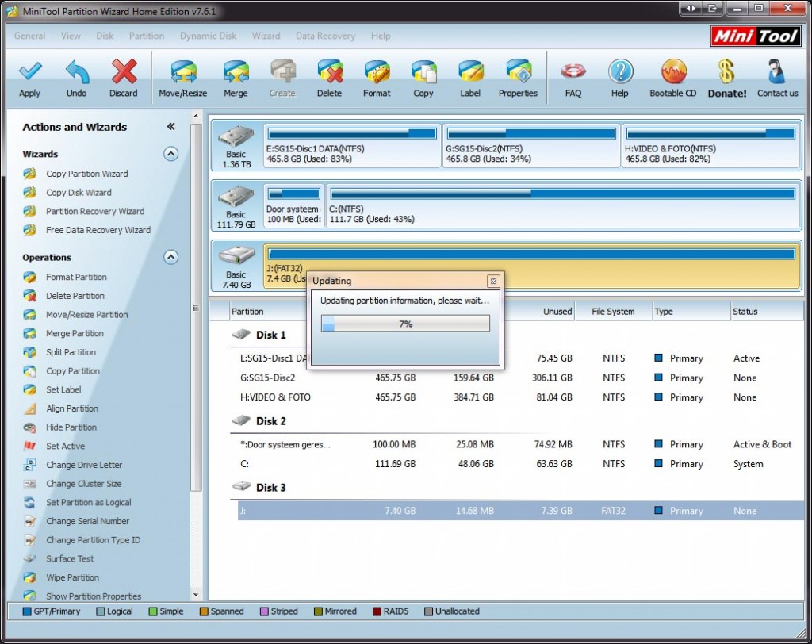Click the Apply checkmark icon
The height and width of the screenshot is (644, 812).
30,71
